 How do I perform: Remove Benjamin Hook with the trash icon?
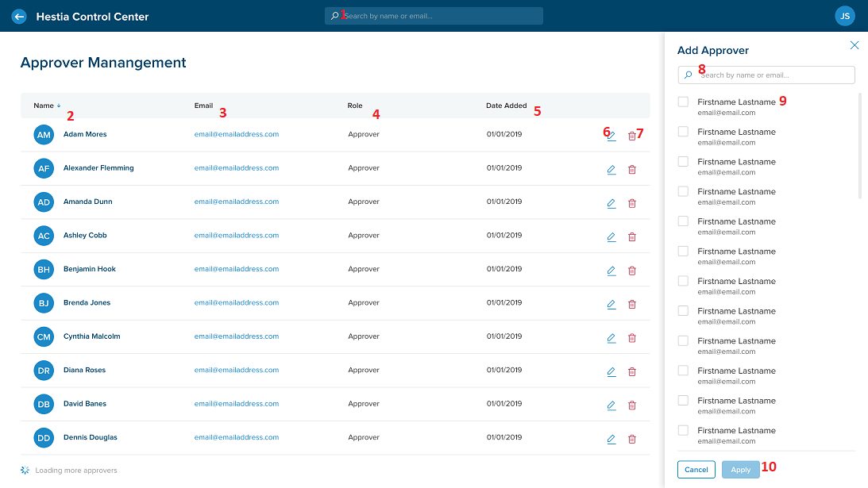632,271
